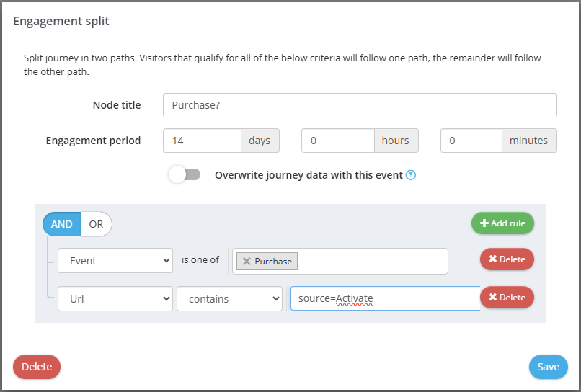Click the hours value input
Image resolution: width=581 pixels, height=392 pixels.
coord(337,141)
